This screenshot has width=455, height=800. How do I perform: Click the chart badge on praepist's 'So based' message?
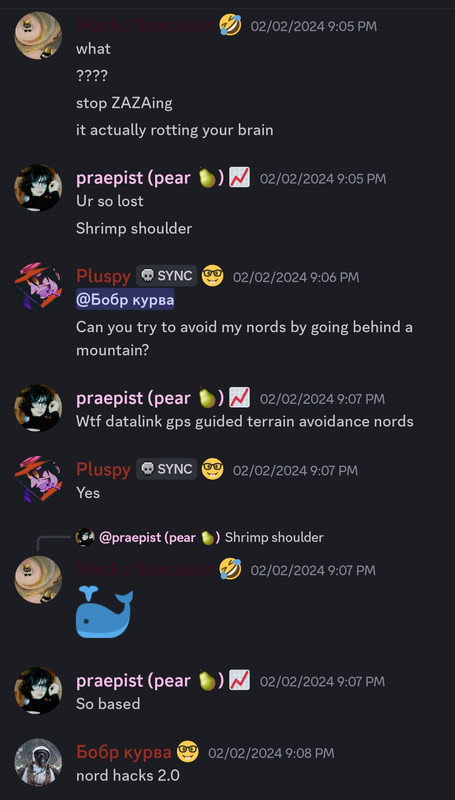(239, 681)
